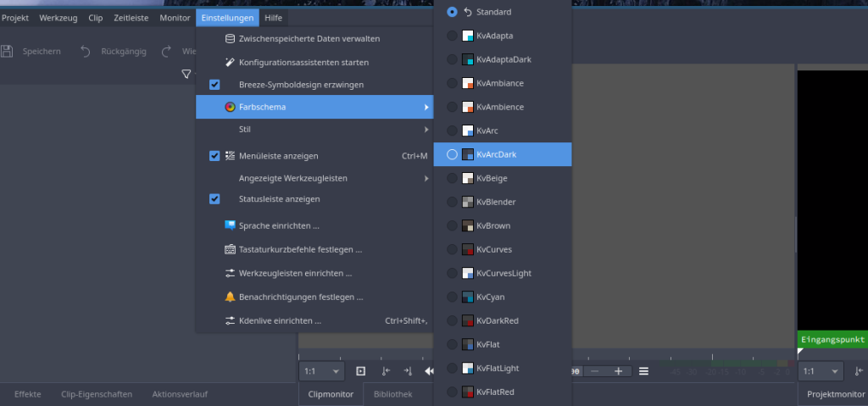The image size is (868, 406).
Task: Open the Clipmonitor 1:1 zoom dropdown
Action: 322,371
